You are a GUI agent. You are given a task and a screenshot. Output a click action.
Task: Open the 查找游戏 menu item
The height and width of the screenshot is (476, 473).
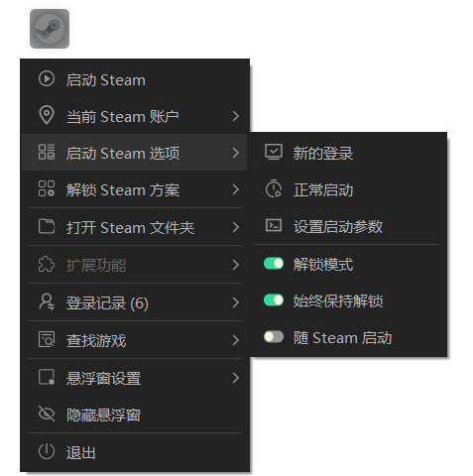click(135, 340)
